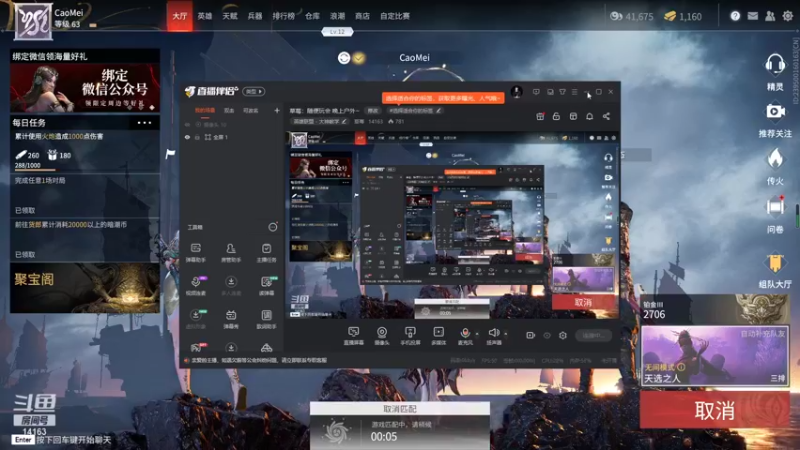This screenshot has width=800, height=450.
Task: Click the CaoMei profile avatar top-left
Action: point(33,21)
